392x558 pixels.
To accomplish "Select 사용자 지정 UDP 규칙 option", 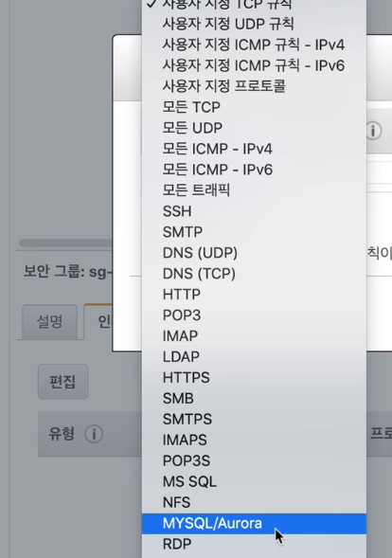I will (254, 25).
